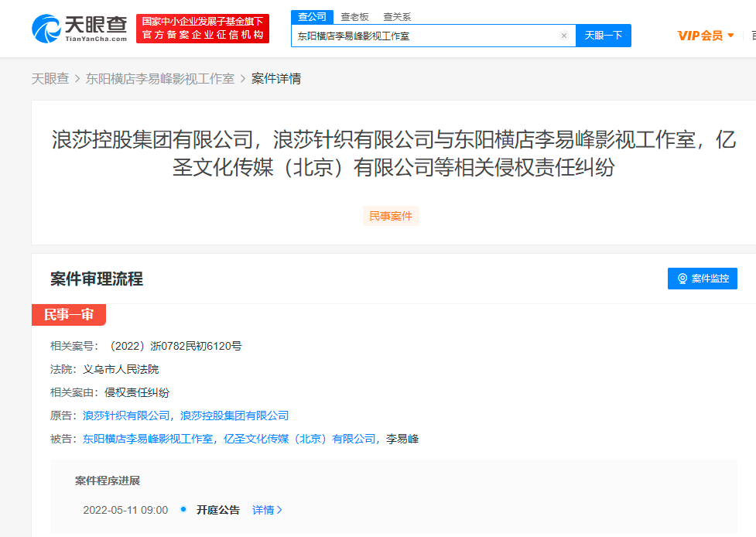This screenshot has height=537, width=756.
Task: Click inside the company search input field
Action: point(426,36)
